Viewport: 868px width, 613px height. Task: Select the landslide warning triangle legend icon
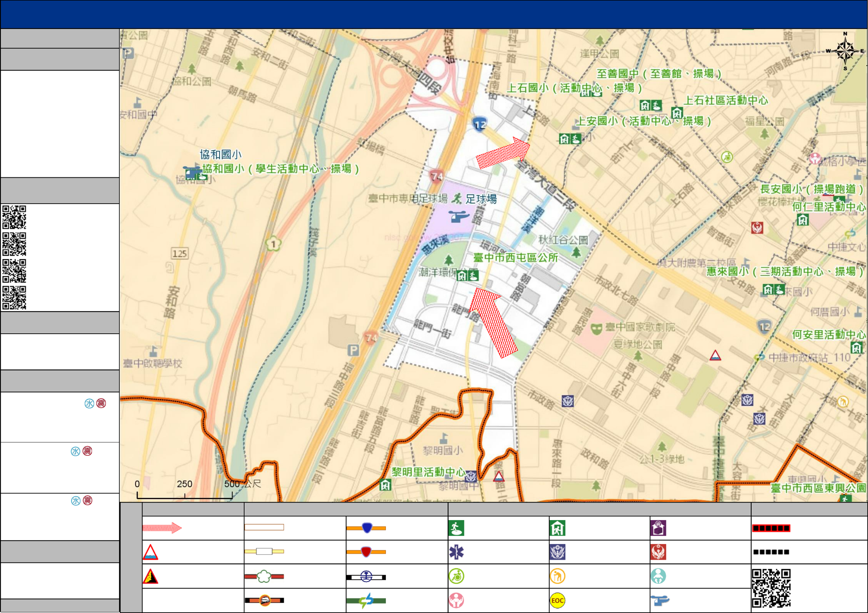point(151,576)
